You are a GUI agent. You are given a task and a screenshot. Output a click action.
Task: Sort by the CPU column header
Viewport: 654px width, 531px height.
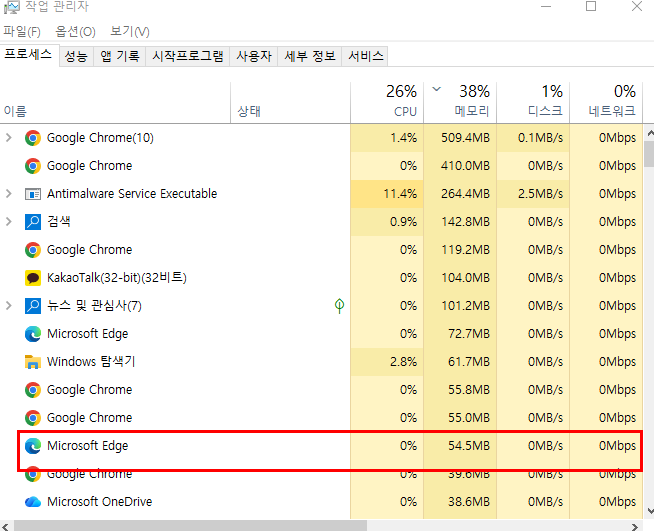pyautogui.click(x=387, y=103)
